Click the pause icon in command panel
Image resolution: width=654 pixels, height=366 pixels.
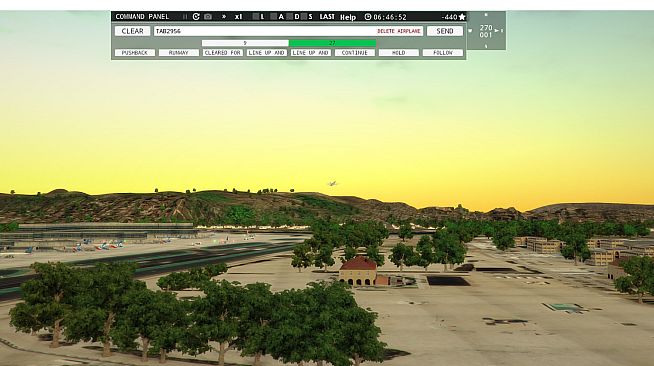click(185, 17)
